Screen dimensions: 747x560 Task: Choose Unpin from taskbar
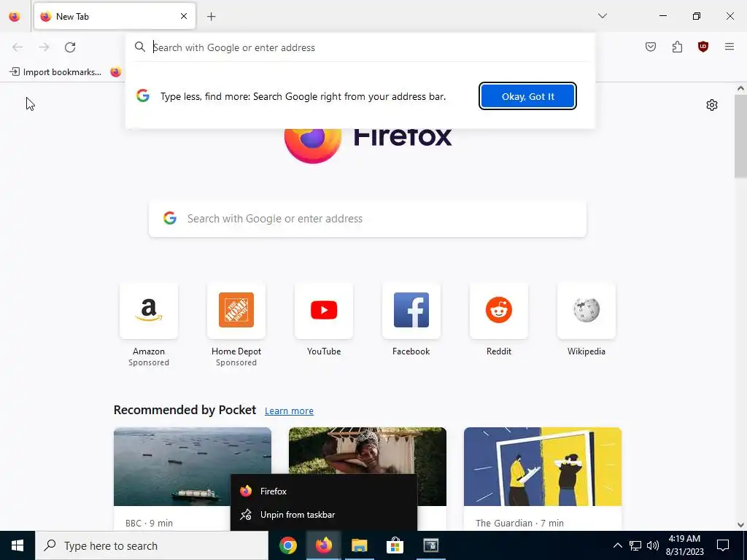coord(323,515)
